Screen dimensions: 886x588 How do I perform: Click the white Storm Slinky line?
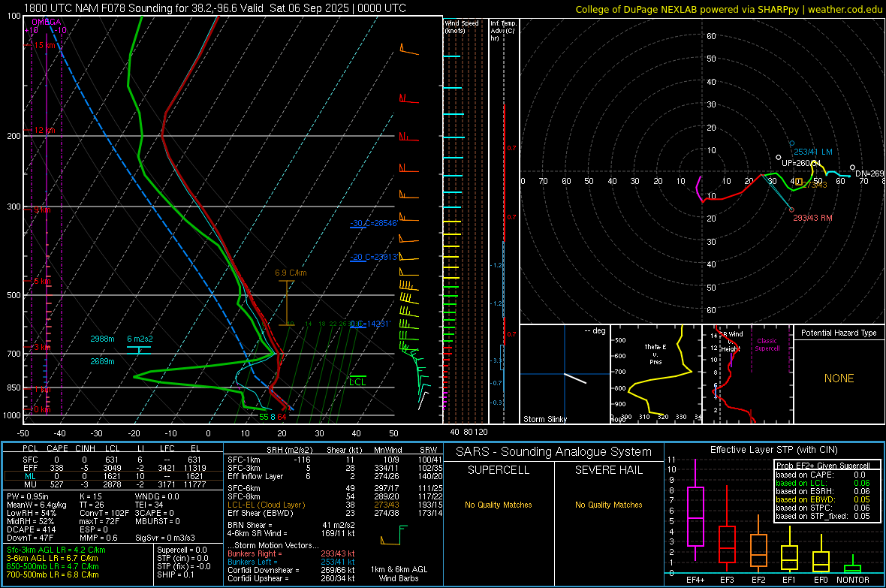point(575,378)
